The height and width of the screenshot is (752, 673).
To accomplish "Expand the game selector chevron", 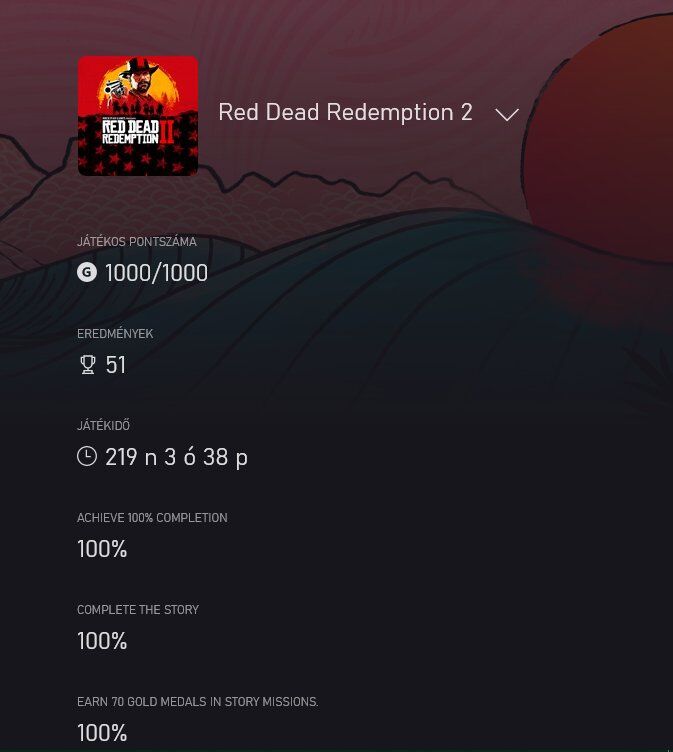I will pos(507,114).
